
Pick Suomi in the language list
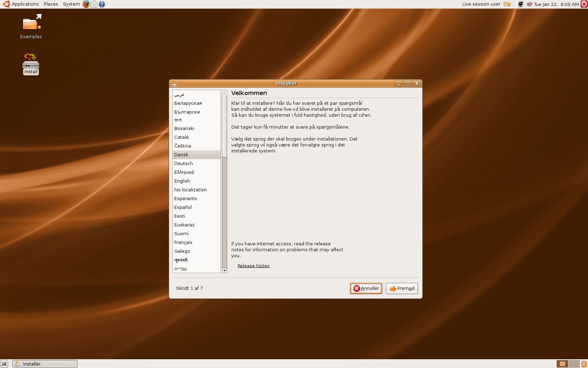pyautogui.click(x=197, y=234)
